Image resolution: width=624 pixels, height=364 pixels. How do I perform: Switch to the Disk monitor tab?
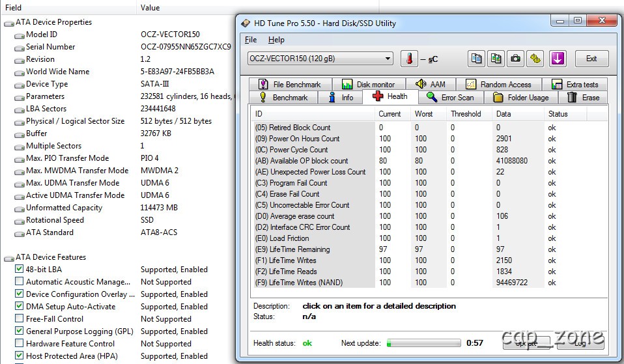point(369,85)
